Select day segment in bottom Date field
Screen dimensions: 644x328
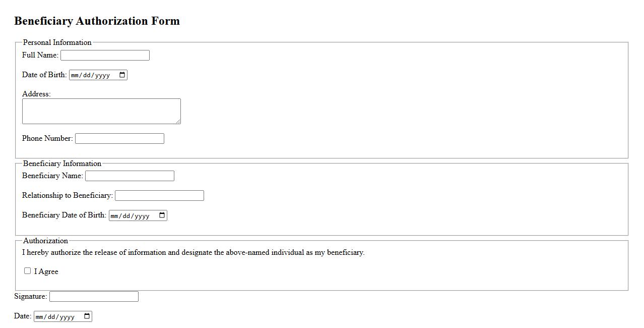tap(52, 317)
